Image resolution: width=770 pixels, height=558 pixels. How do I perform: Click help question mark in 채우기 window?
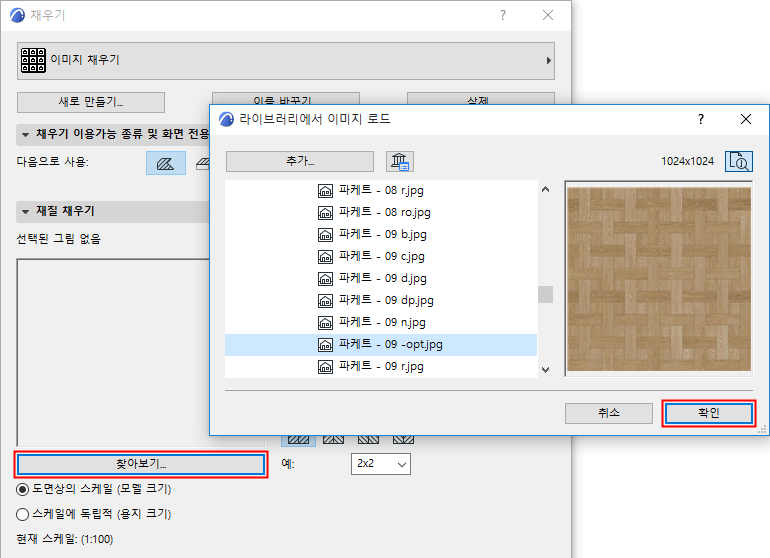pyautogui.click(x=503, y=15)
